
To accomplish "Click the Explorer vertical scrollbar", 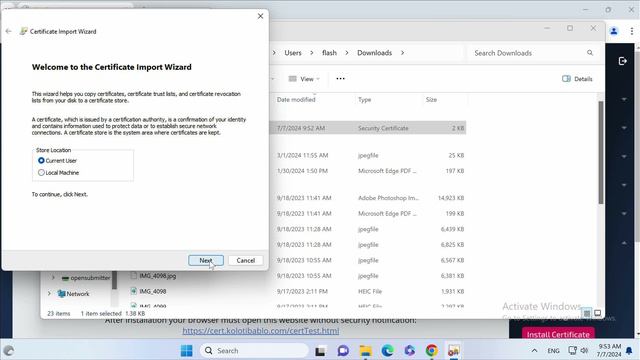I will tap(601, 152).
